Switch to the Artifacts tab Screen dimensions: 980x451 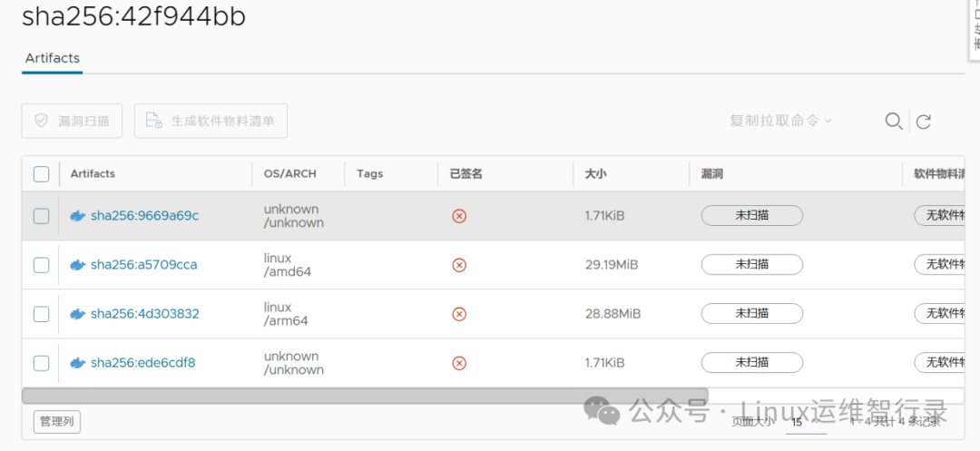tap(53, 58)
